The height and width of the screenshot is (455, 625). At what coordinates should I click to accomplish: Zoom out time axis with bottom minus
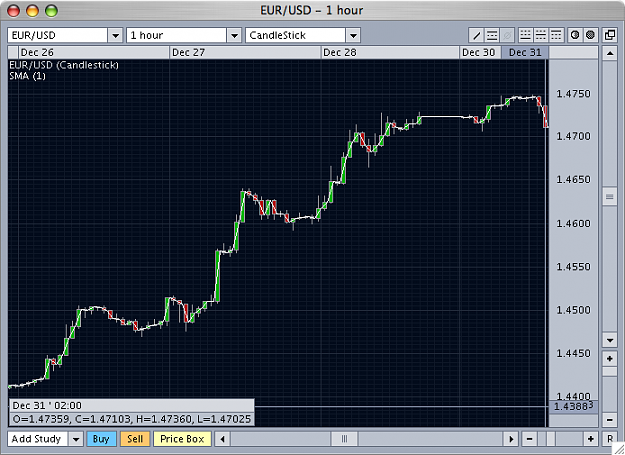[x=529, y=439]
